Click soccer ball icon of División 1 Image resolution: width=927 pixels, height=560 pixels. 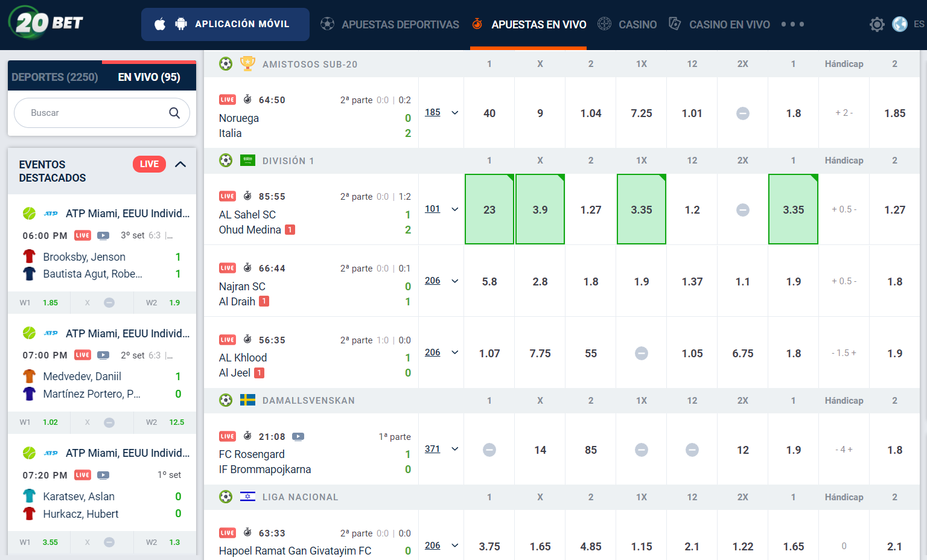click(226, 160)
